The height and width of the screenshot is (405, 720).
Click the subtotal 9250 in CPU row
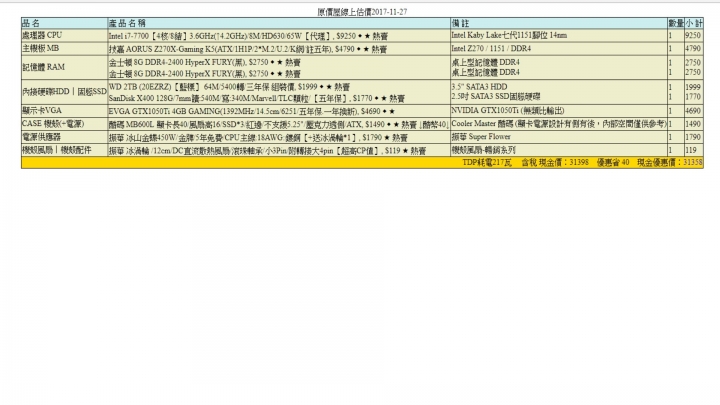tap(693, 35)
